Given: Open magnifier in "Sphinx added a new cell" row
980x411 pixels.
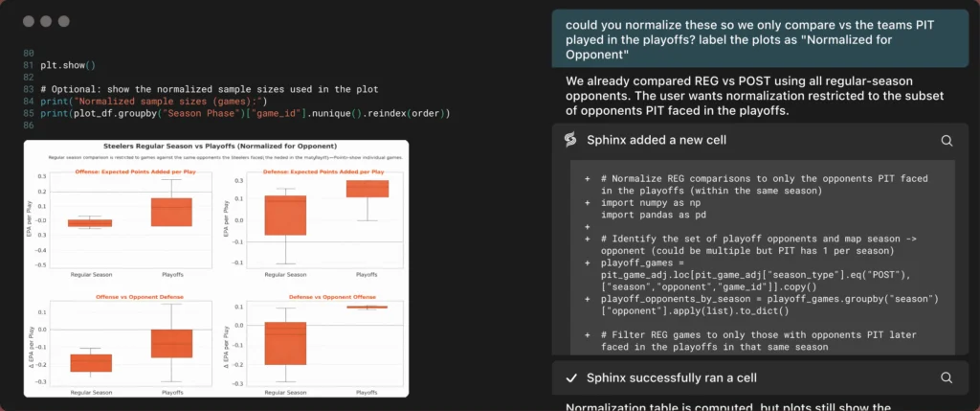Looking at the screenshot, I should click(x=947, y=140).
